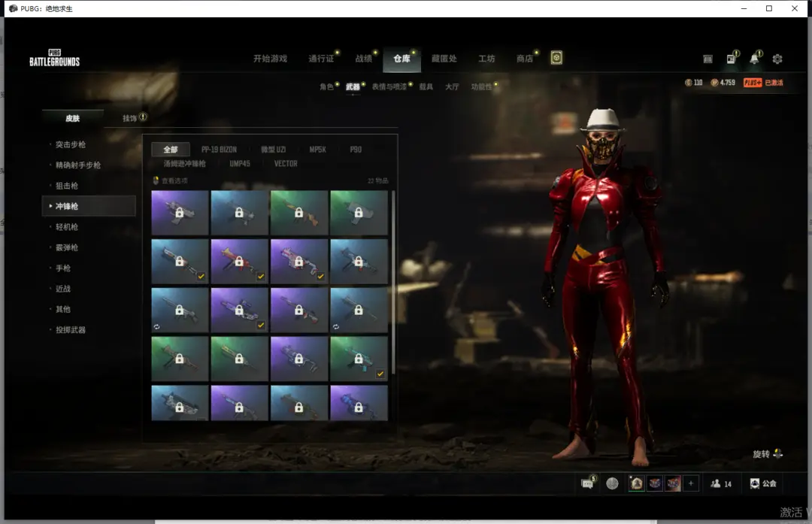Select the second team avatar in bottom bar
812x524 pixels.
point(655,483)
